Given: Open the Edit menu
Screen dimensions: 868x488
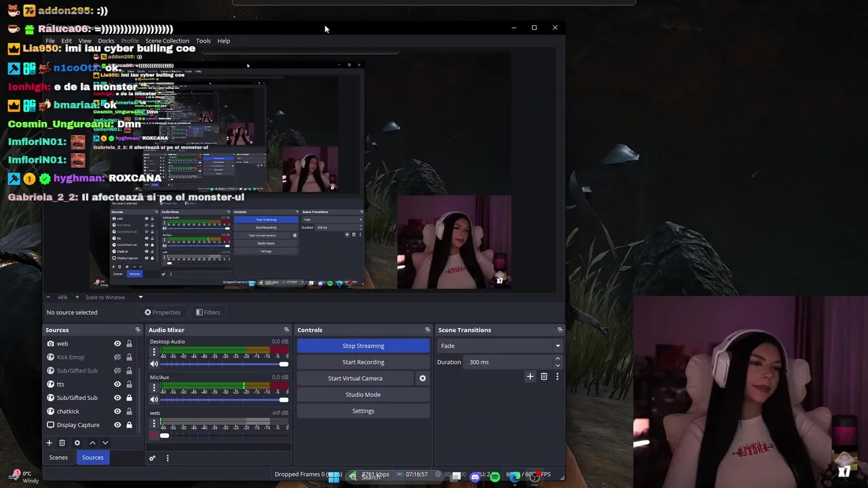Looking at the screenshot, I should click(66, 41).
